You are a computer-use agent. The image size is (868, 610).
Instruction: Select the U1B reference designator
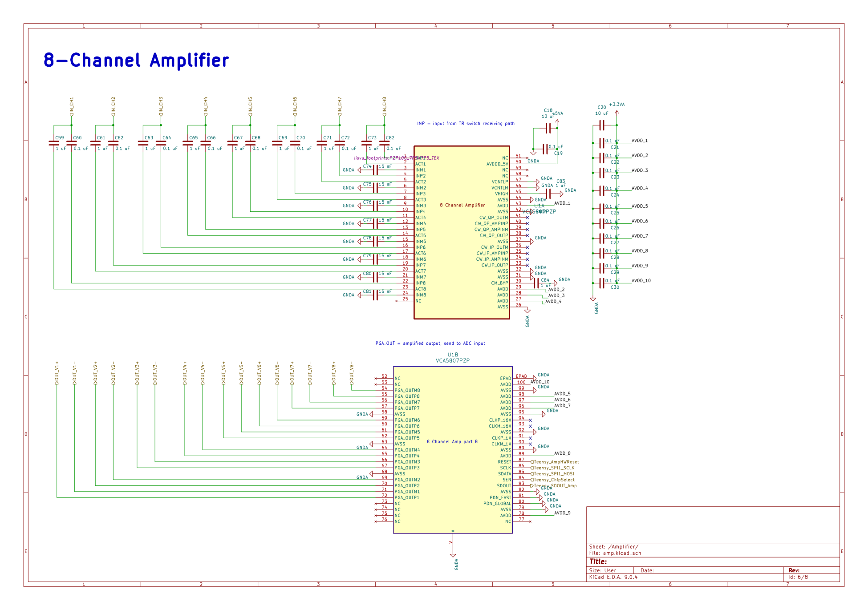click(x=453, y=355)
